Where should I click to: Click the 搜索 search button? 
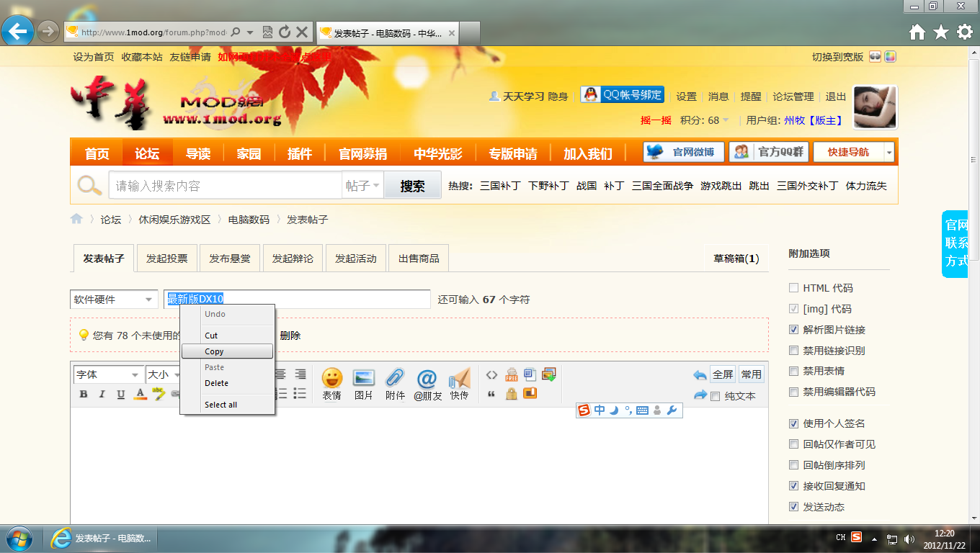(x=411, y=185)
